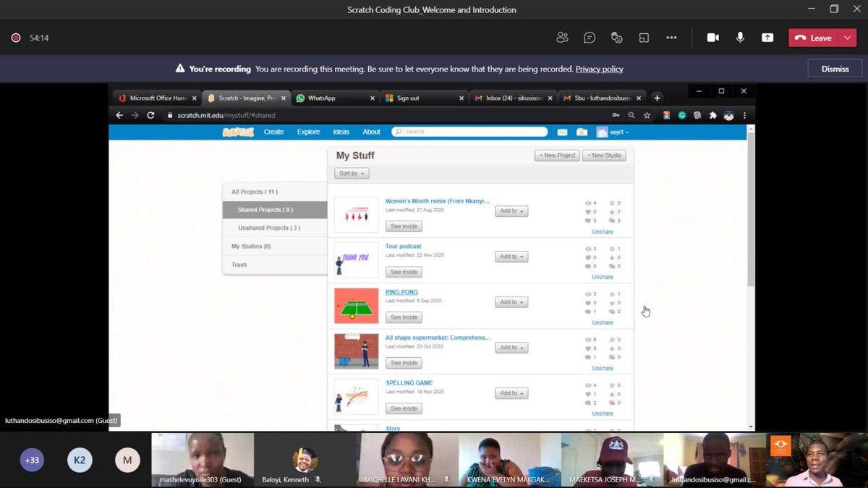Open the Grammarly extension icon
868x488 pixels.
pyautogui.click(x=681, y=115)
